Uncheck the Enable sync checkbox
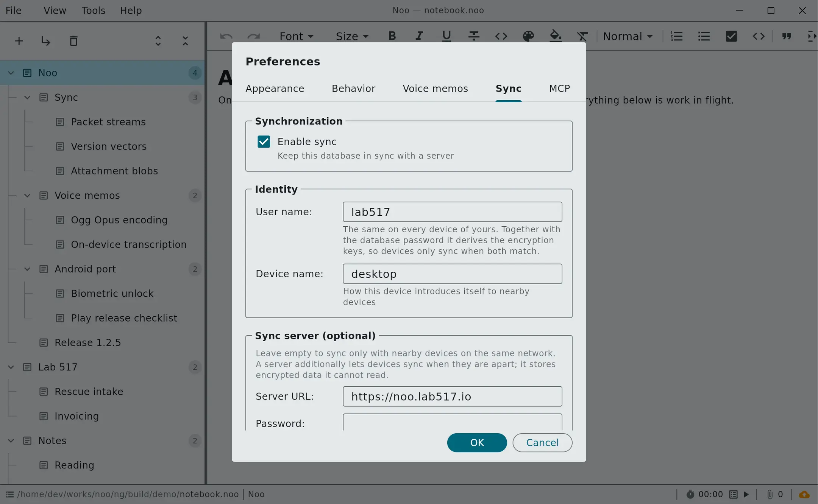Screen dimensions: 818x504 point(264,142)
